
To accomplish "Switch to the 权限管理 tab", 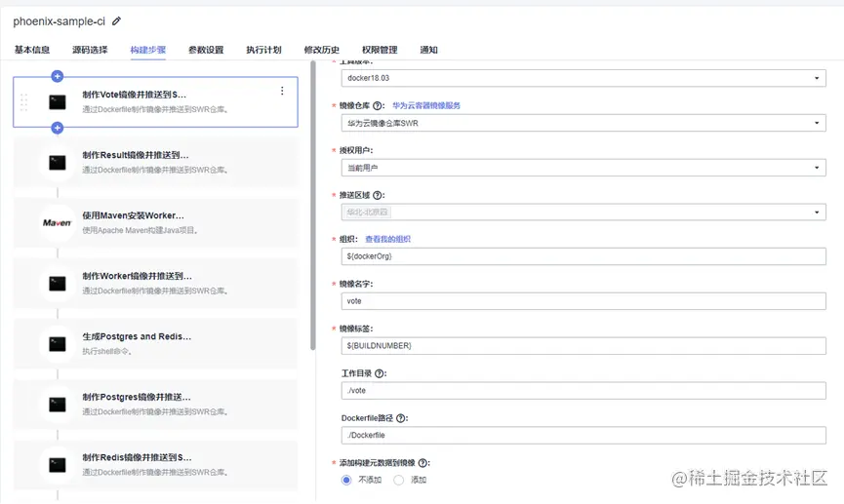I will [380, 50].
